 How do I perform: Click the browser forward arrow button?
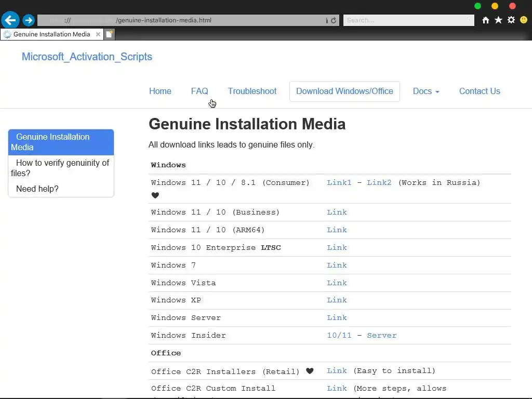click(29, 20)
